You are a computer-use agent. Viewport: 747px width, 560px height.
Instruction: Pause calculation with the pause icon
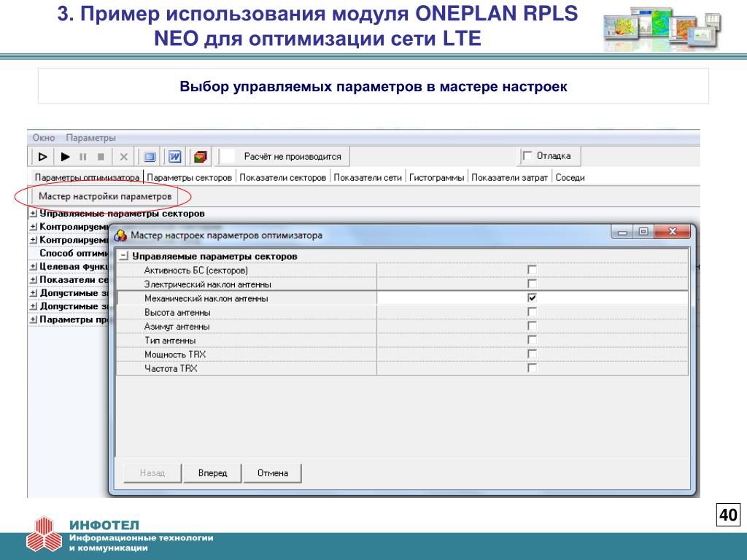click(x=83, y=156)
